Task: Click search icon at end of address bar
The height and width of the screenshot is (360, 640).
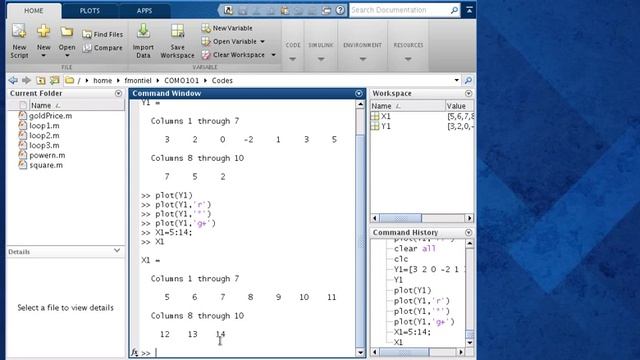Action: (468, 80)
